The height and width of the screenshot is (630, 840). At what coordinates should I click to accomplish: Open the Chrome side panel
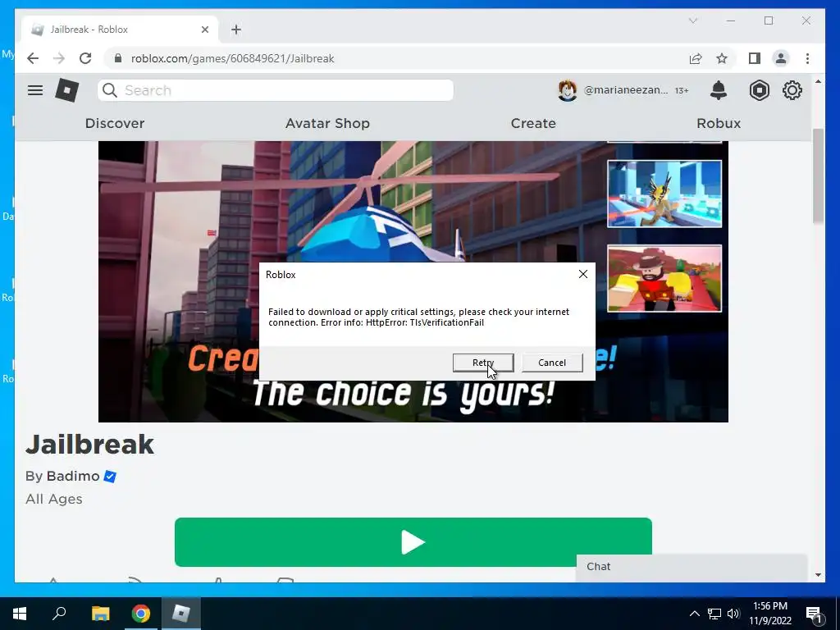(x=755, y=58)
